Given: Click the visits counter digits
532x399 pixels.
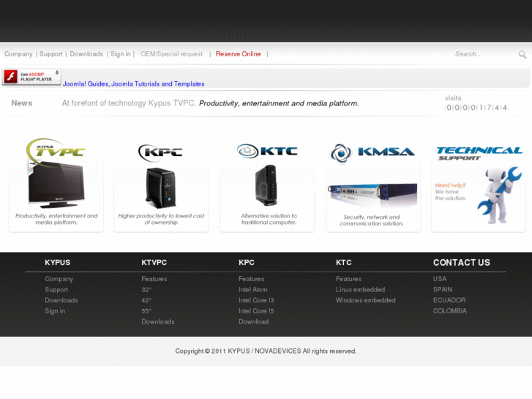Looking at the screenshot, I should 476,108.
